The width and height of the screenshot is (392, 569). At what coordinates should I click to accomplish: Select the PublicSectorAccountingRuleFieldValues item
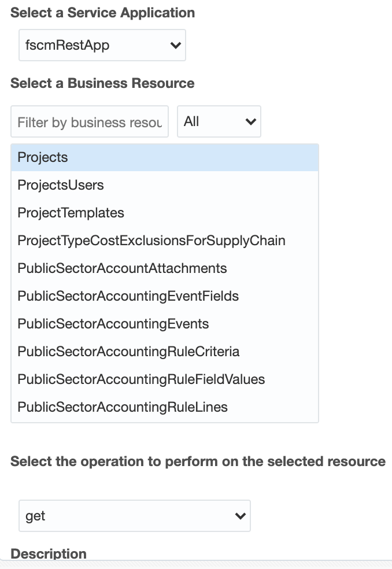point(141,379)
